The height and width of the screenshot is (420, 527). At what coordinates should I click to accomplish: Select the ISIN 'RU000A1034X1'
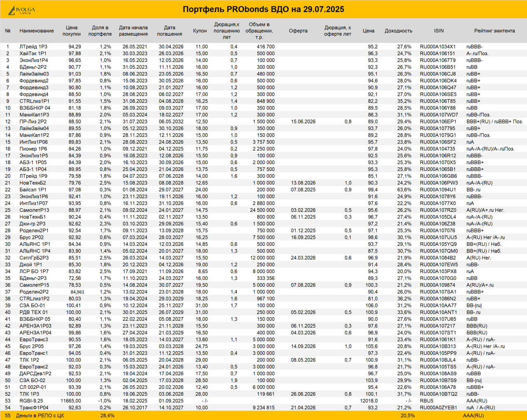click(438, 47)
